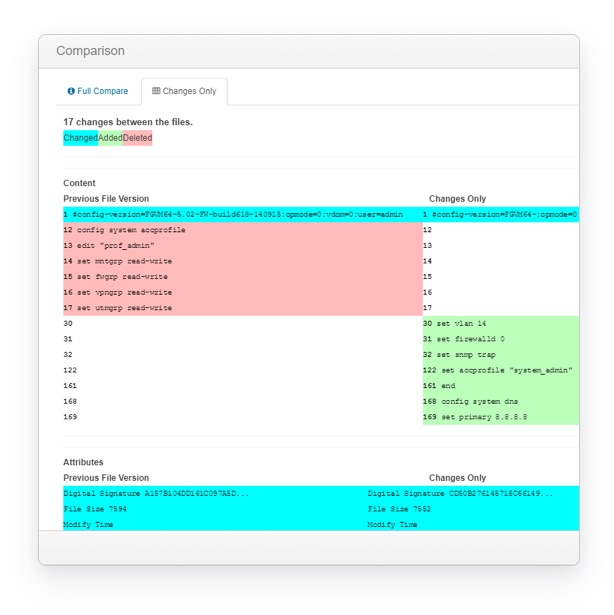
Task: Click '17 changes between the files.' text
Action: tap(128, 122)
